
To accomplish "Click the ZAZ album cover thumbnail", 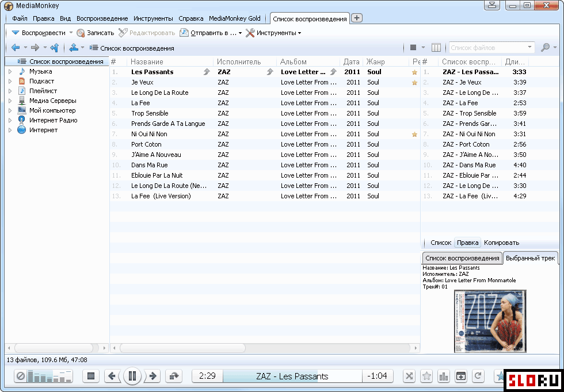I will click(490, 321).
